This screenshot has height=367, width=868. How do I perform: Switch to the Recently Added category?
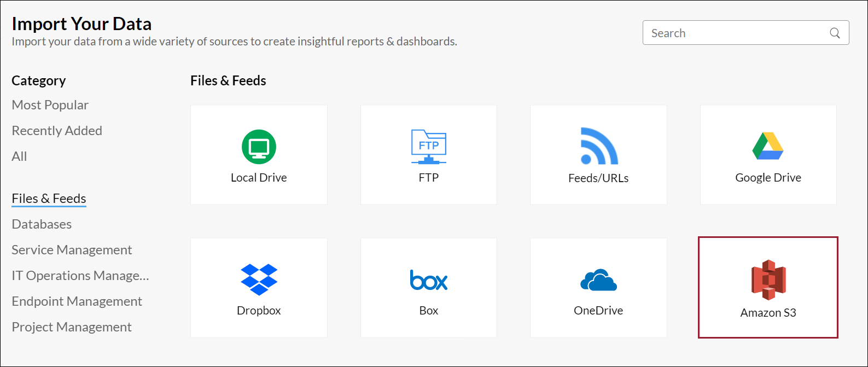(57, 131)
